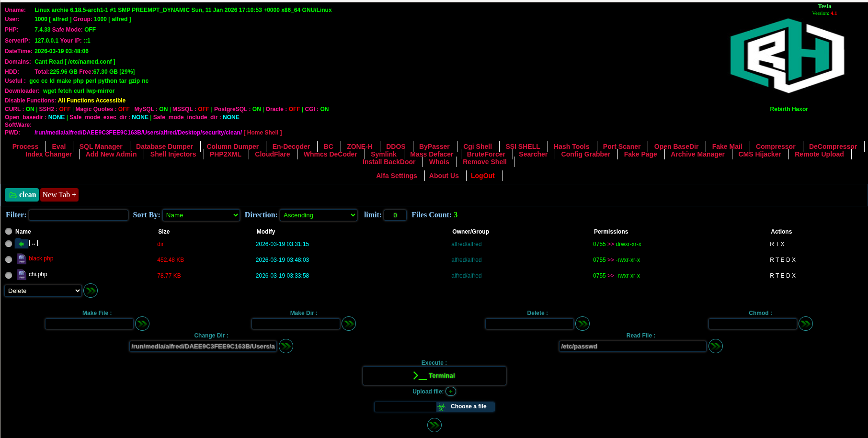Open the SQL Manager menu
Image resolution: width=868 pixels, height=438 pixels.
101,146
